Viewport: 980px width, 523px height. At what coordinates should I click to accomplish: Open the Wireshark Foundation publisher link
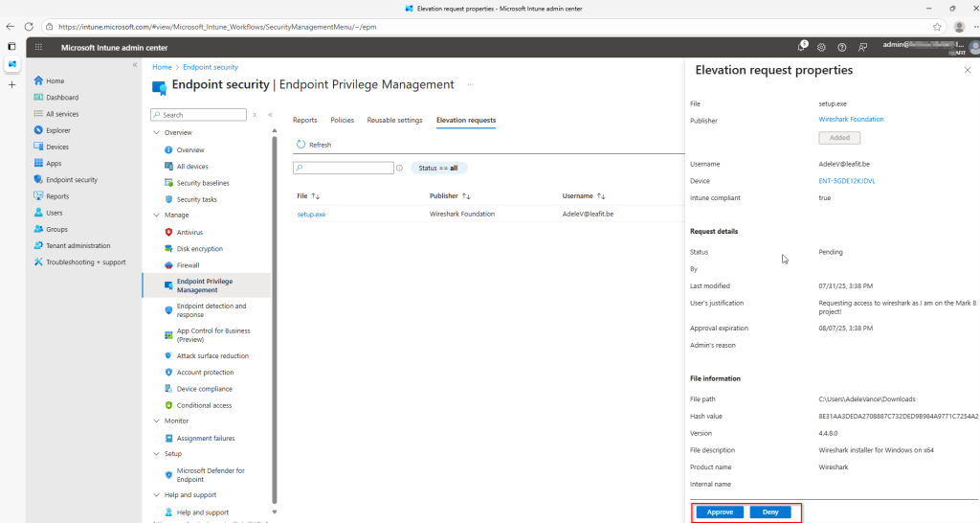pyautogui.click(x=851, y=119)
